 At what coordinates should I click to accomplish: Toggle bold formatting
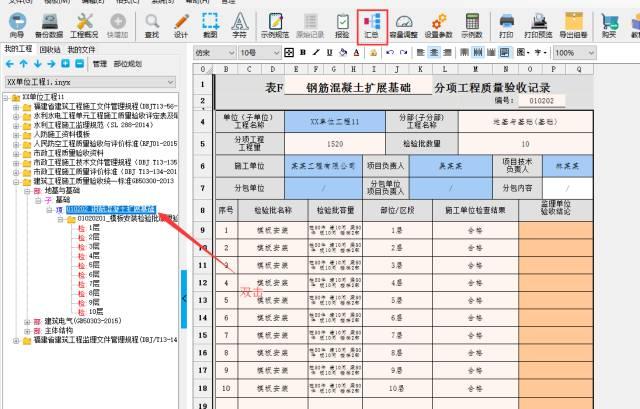(x=302, y=53)
